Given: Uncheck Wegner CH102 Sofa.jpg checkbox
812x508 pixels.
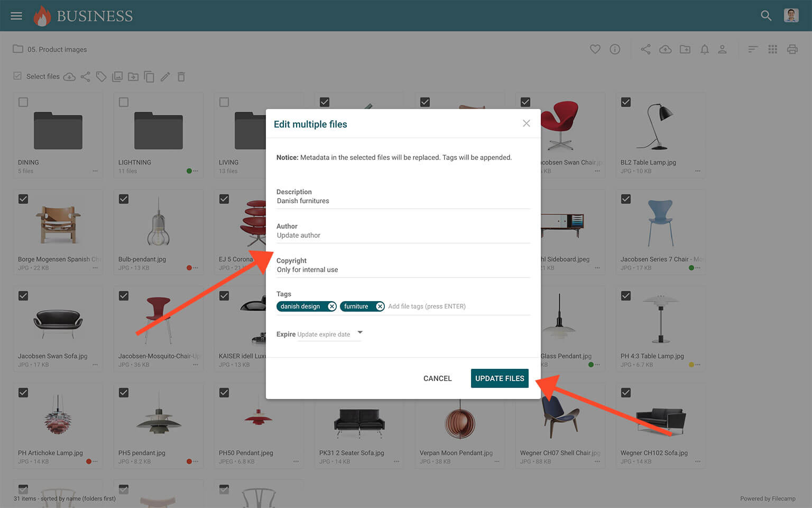Looking at the screenshot, I should click(x=626, y=393).
